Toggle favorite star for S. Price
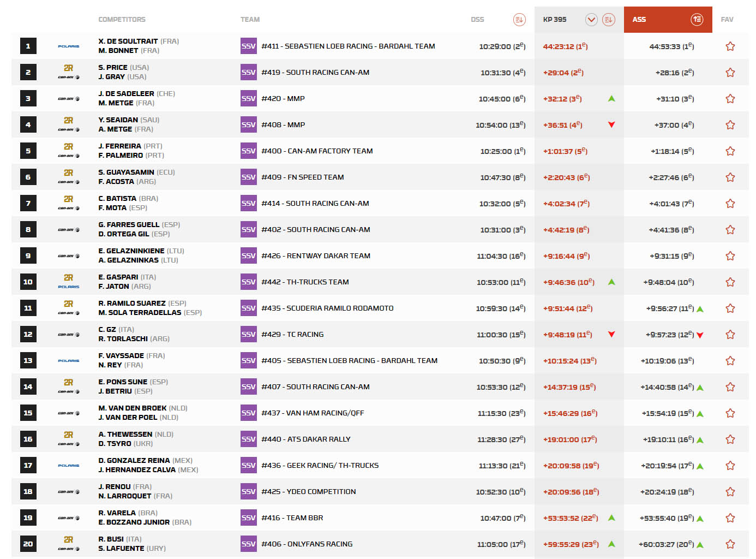 (730, 73)
